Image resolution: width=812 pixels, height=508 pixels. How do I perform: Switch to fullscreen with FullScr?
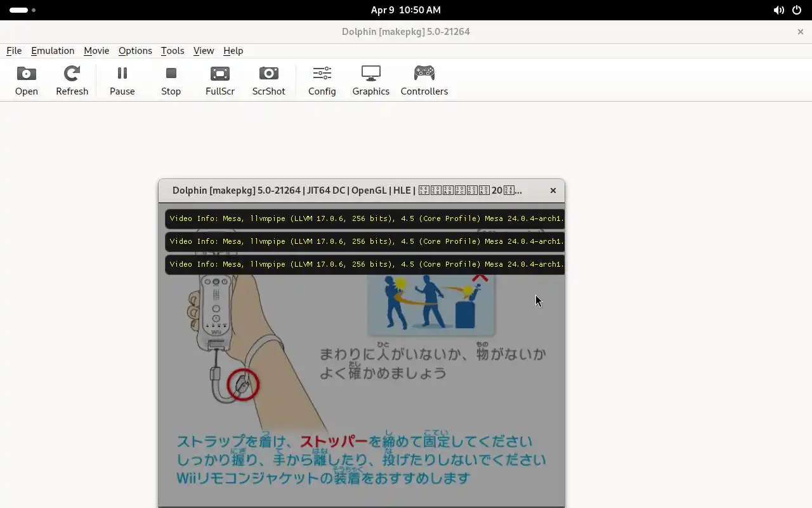click(x=220, y=80)
